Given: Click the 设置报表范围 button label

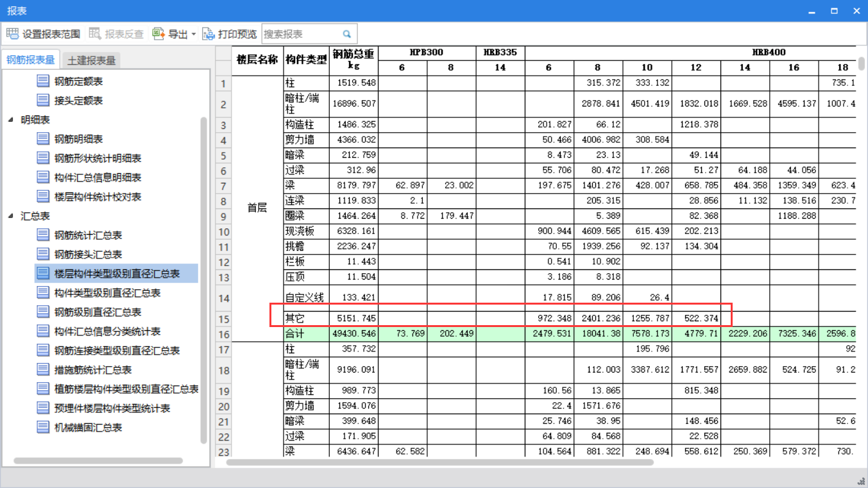Looking at the screenshot, I should 51,35.
